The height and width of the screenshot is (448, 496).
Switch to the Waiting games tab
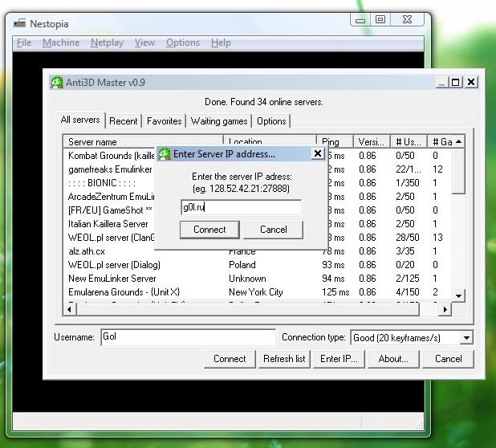coord(219,121)
